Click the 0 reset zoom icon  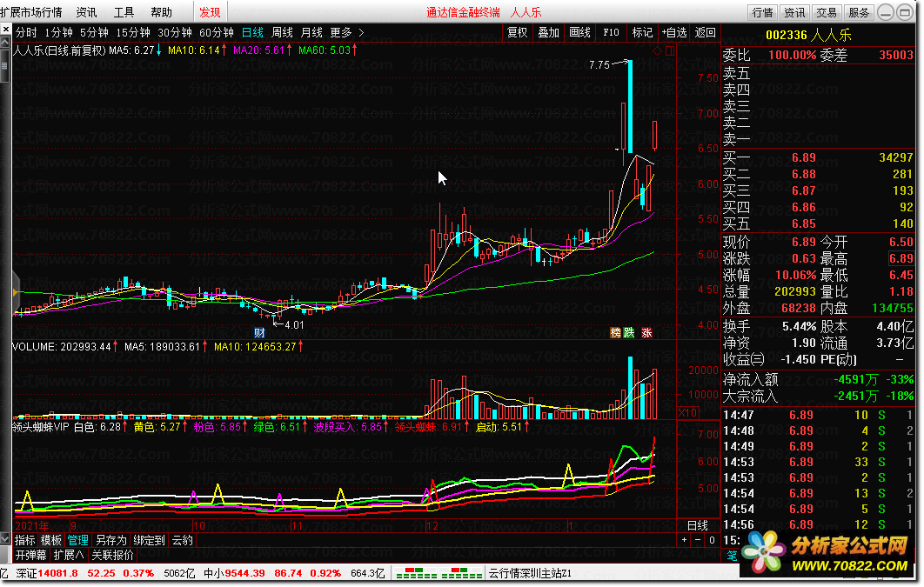click(712, 540)
